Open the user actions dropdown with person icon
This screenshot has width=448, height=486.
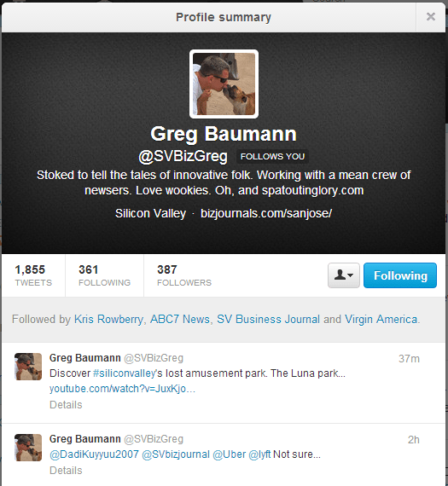pyautogui.click(x=344, y=275)
